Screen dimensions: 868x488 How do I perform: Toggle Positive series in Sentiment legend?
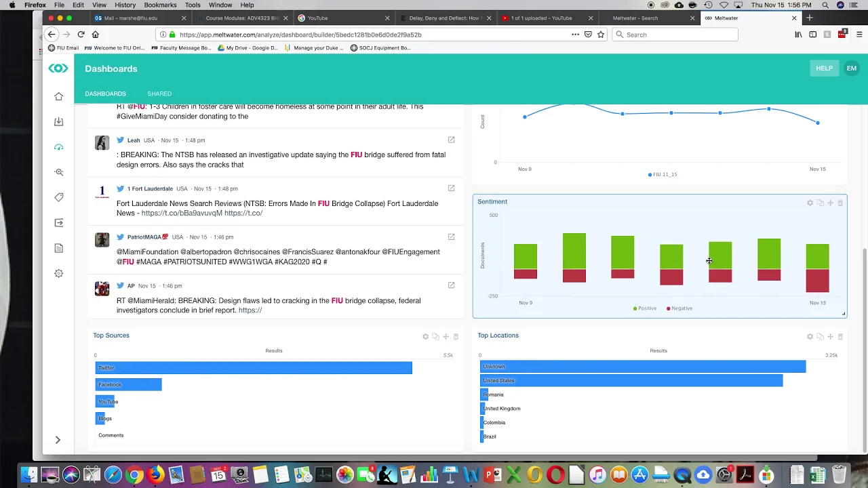pos(645,308)
